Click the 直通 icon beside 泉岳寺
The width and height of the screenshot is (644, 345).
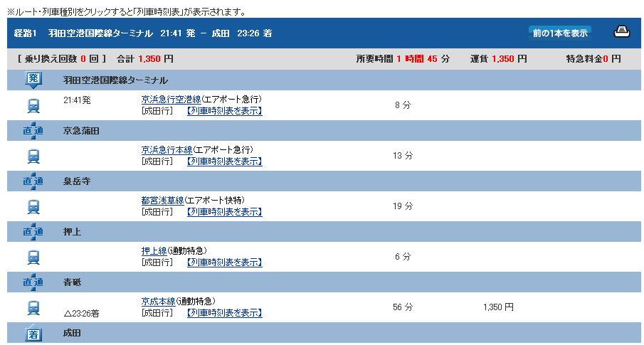pyautogui.click(x=33, y=181)
